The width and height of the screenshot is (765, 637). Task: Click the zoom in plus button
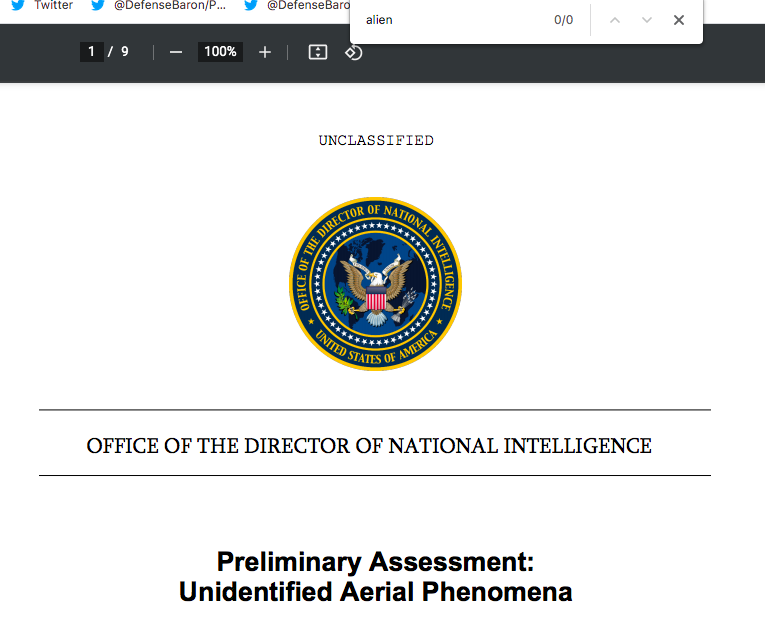[264, 52]
